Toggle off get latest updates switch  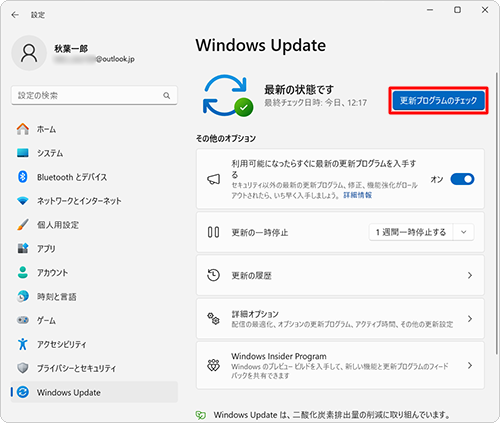click(462, 179)
